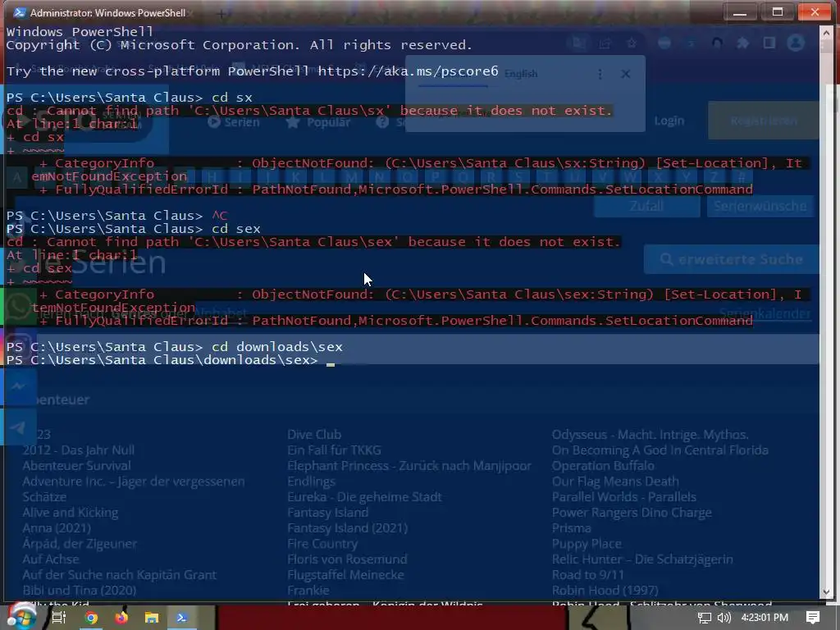840x630 pixels.
Task: Click the https://aka.ms/pscore6 text
Action: tap(408, 71)
